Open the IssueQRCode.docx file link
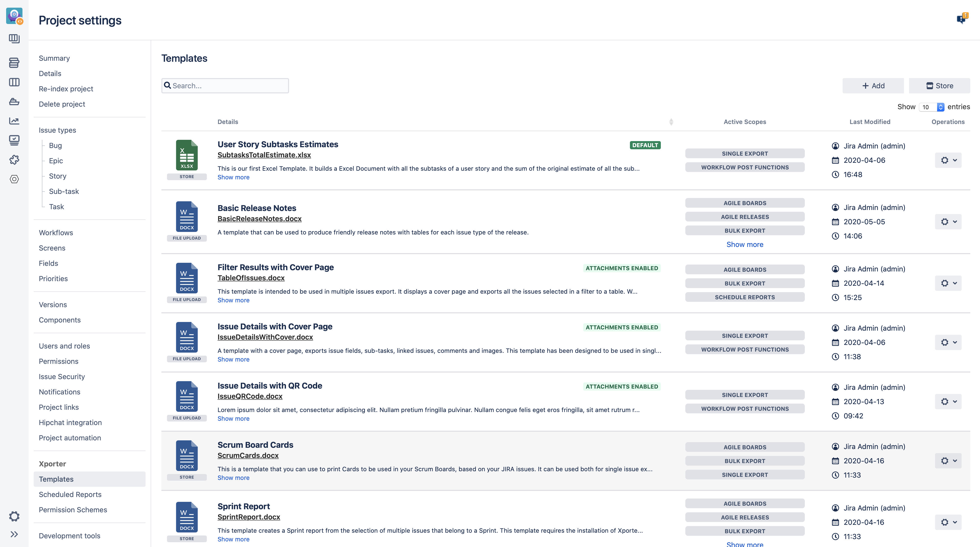The image size is (980, 547). click(x=249, y=396)
